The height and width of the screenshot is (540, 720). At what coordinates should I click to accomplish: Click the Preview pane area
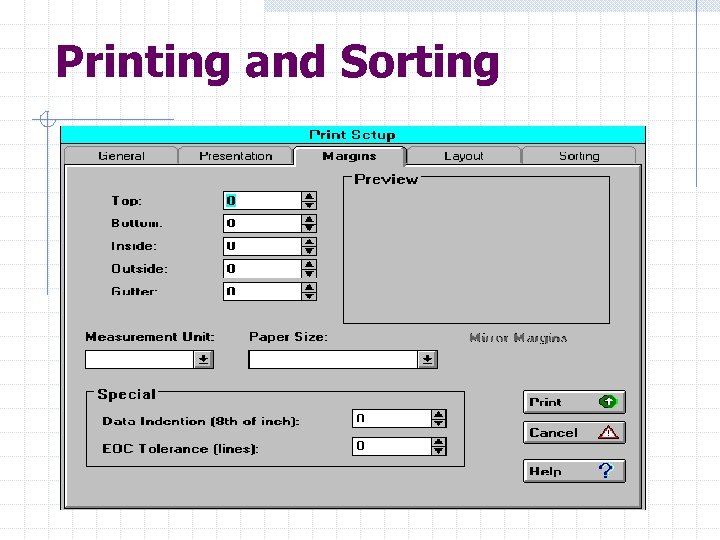tap(477, 252)
